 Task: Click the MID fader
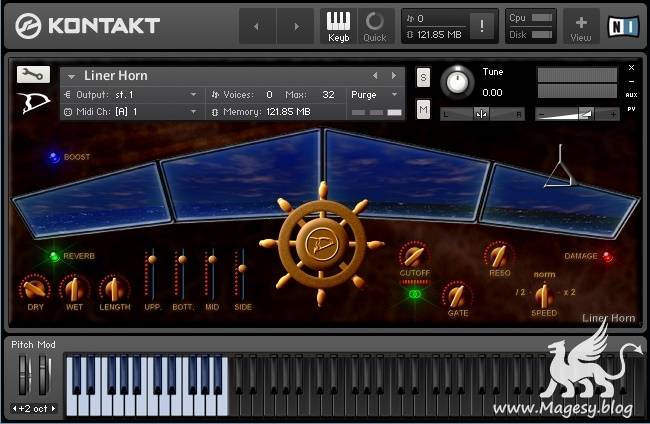[x=212, y=260]
